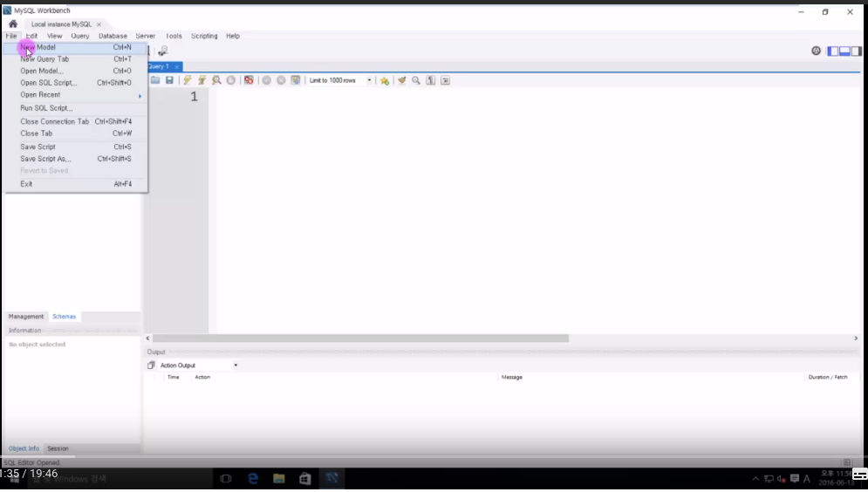Toggle bottom output panel visibility
Image resolution: width=868 pixels, height=492 pixels.
click(844, 51)
